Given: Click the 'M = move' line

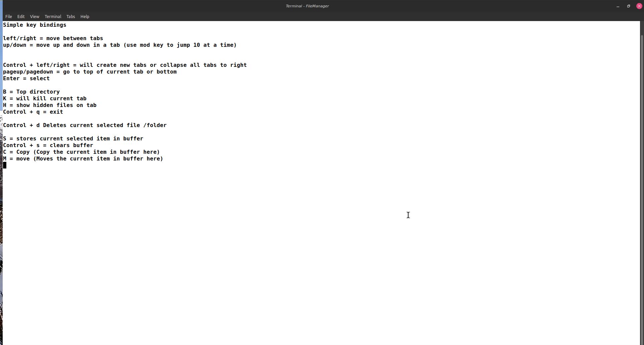Looking at the screenshot, I should tap(83, 159).
